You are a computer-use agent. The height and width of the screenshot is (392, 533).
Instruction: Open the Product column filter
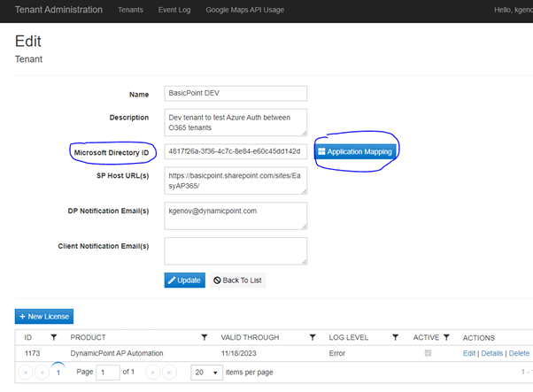(x=205, y=337)
